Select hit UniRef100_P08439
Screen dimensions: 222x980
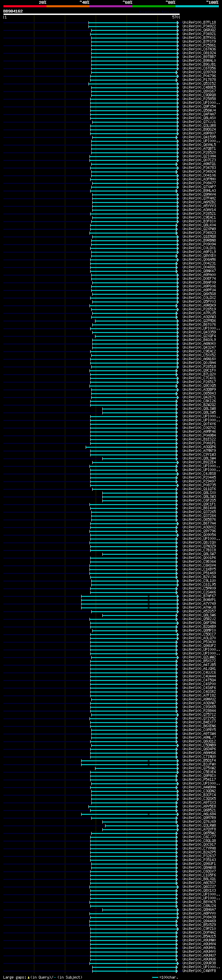(x=199, y=917)
